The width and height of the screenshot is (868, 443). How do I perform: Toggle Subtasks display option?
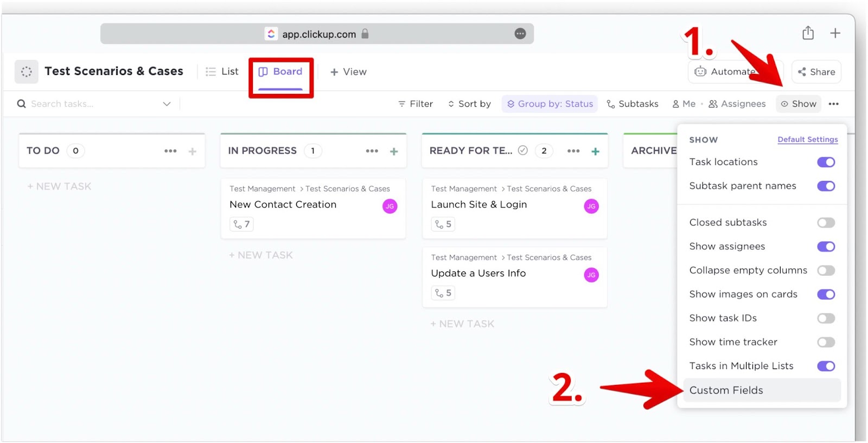[x=633, y=104]
